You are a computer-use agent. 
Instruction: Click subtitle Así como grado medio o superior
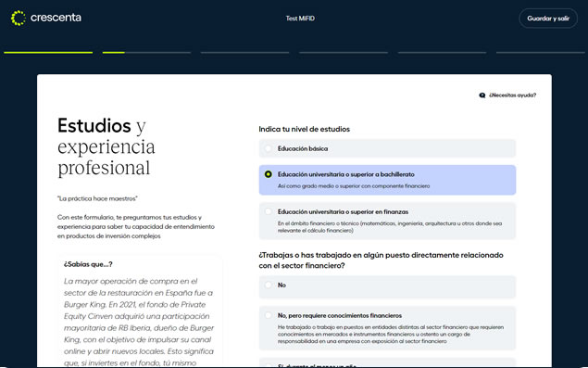click(x=354, y=186)
